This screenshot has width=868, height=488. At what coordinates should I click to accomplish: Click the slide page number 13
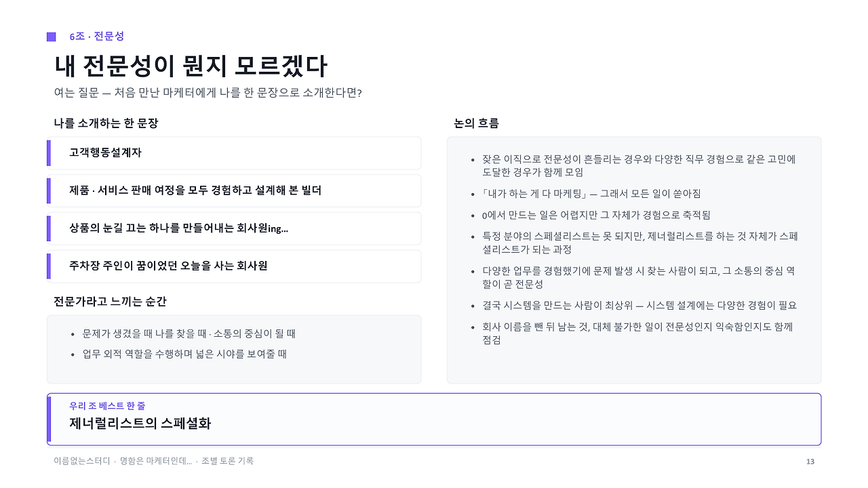click(x=810, y=462)
